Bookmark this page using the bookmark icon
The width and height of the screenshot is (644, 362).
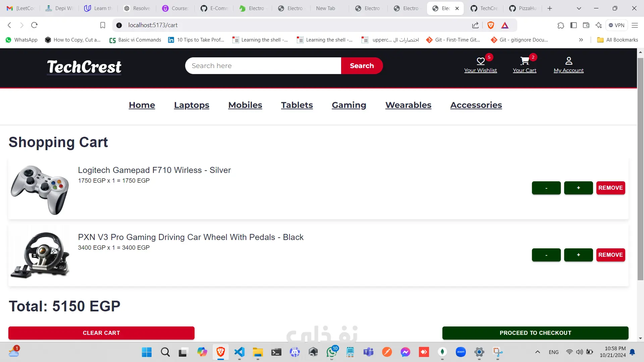click(103, 25)
